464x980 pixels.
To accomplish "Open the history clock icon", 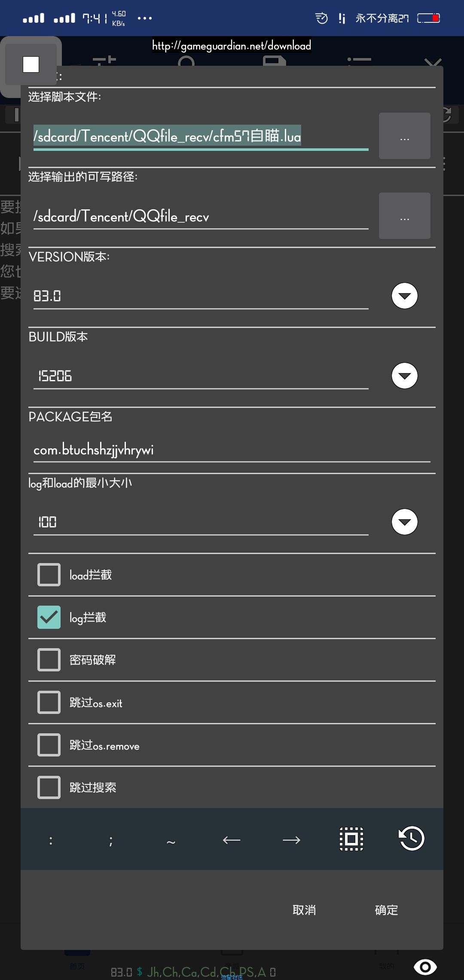I will tap(412, 839).
